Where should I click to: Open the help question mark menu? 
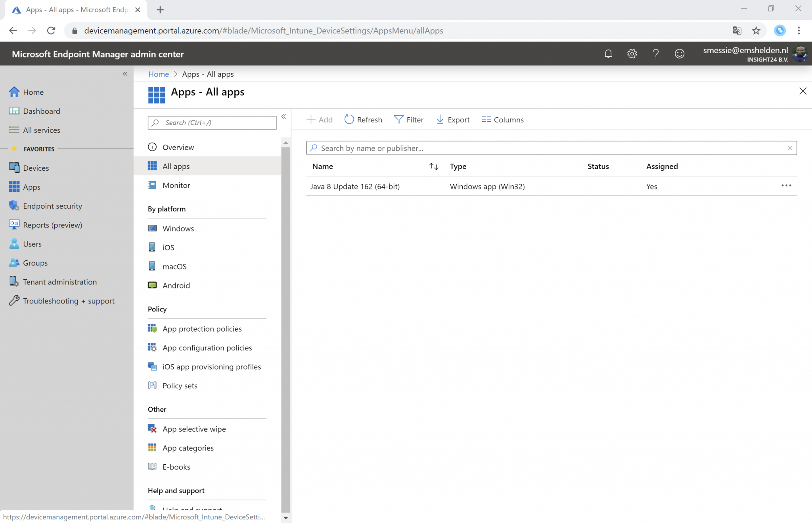[656, 53]
